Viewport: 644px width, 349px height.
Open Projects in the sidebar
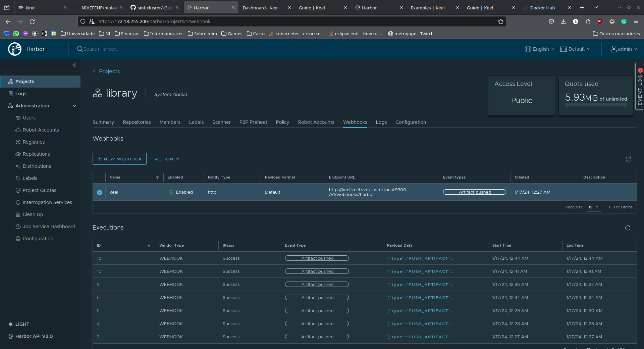pyautogui.click(x=40, y=82)
